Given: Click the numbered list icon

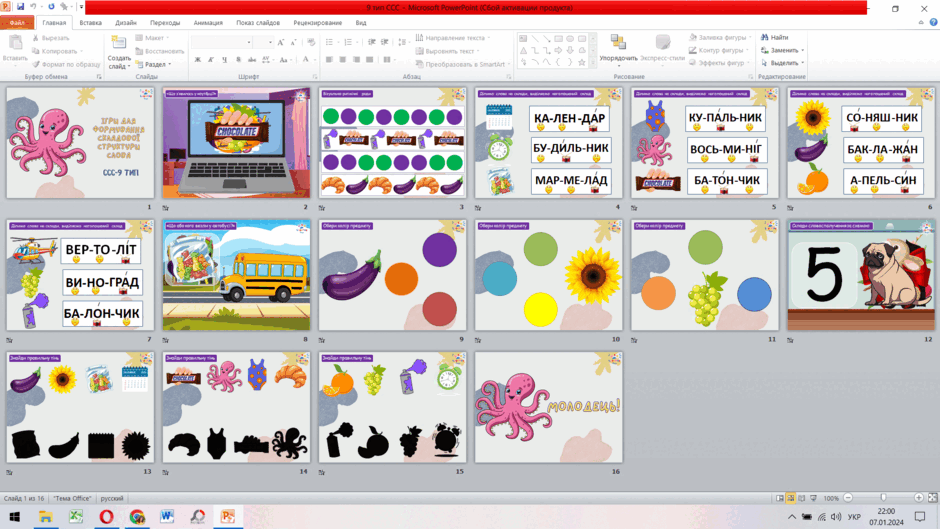Looking at the screenshot, I should [349, 42].
